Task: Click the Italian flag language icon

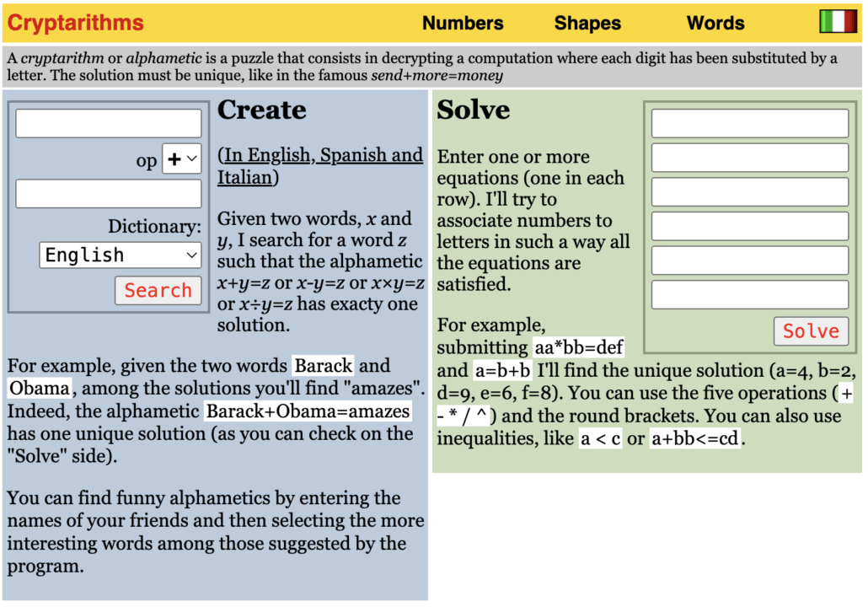Action: [x=837, y=22]
